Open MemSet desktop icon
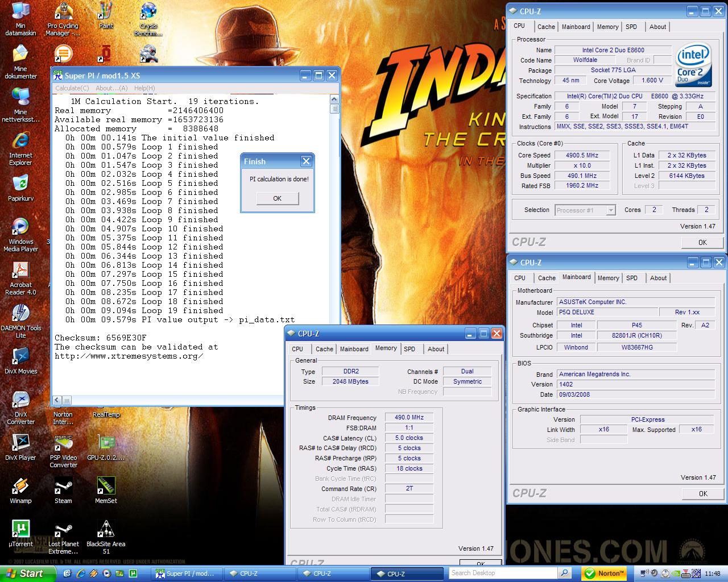728x582 pixels. click(x=106, y=491)
